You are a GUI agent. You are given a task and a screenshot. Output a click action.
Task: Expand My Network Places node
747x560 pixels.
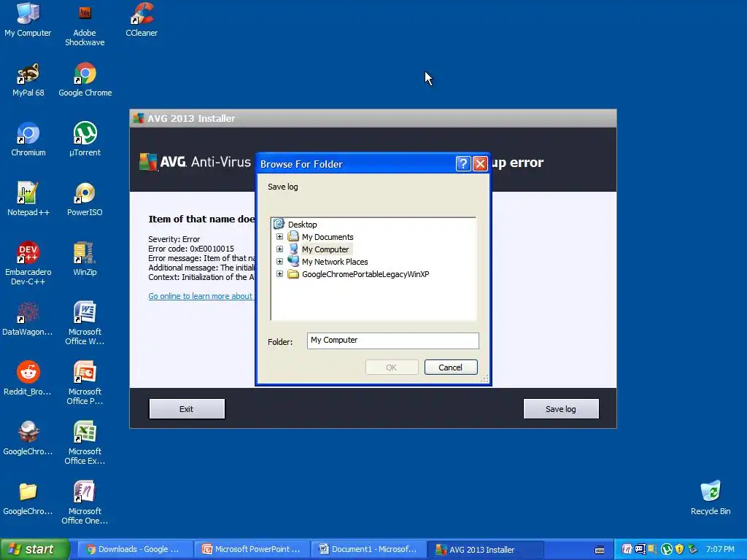coord(279,262)
